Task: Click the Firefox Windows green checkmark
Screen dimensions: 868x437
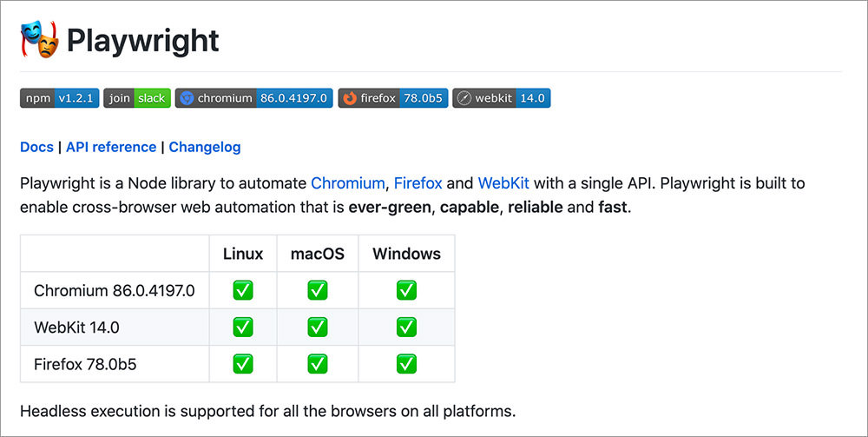Action: point(406,363)
